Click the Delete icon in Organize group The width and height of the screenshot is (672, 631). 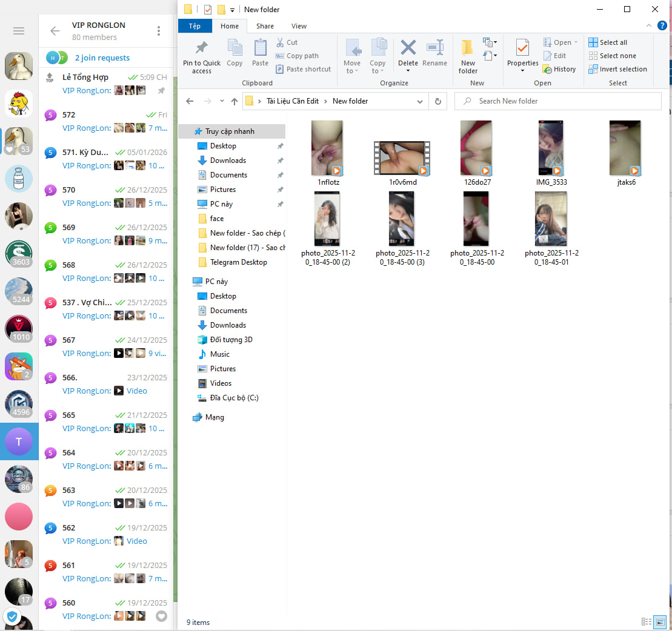(408, 48)
